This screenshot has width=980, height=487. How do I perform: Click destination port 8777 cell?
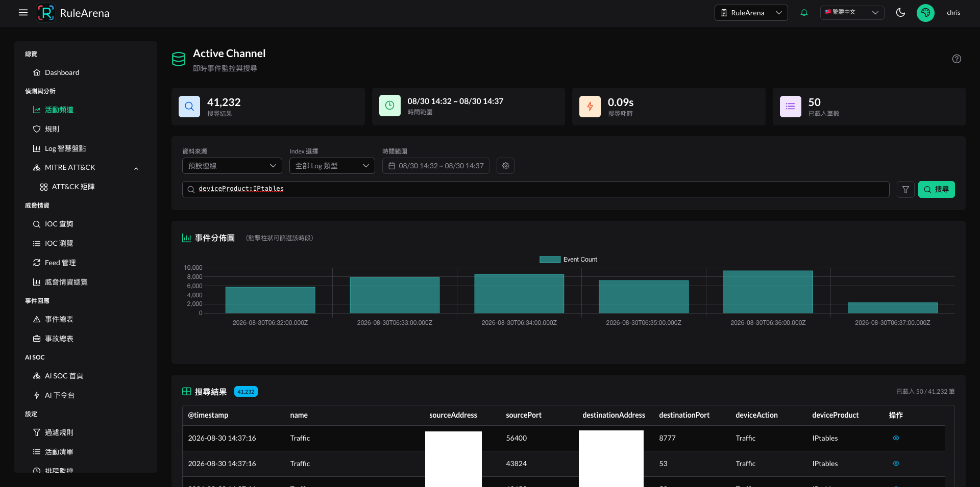[667, 438]
